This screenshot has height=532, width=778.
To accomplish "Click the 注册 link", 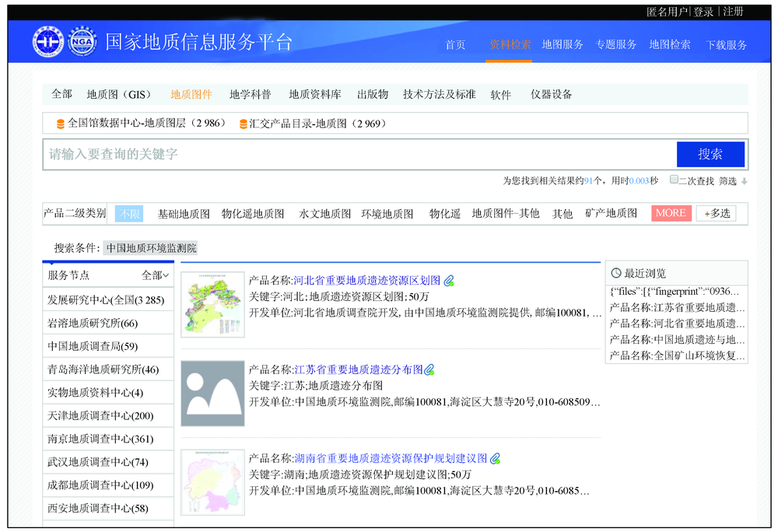I will pyautogui.click(x=734, y=12).
